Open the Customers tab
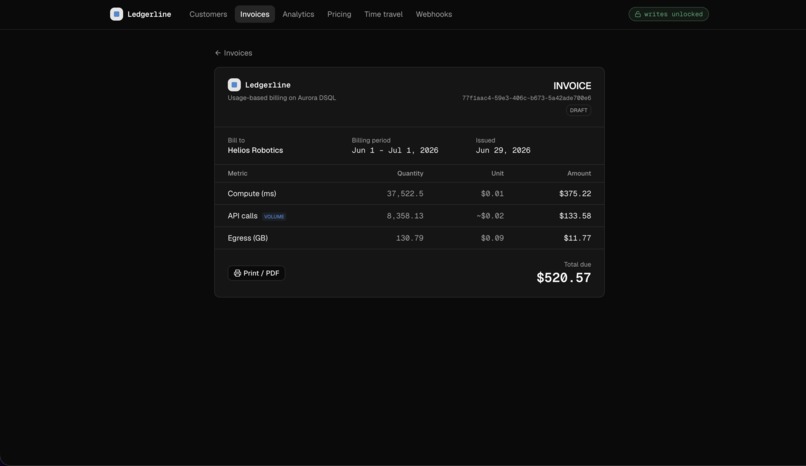Screen dimensions: 806x466 click(x=208, y=14)
